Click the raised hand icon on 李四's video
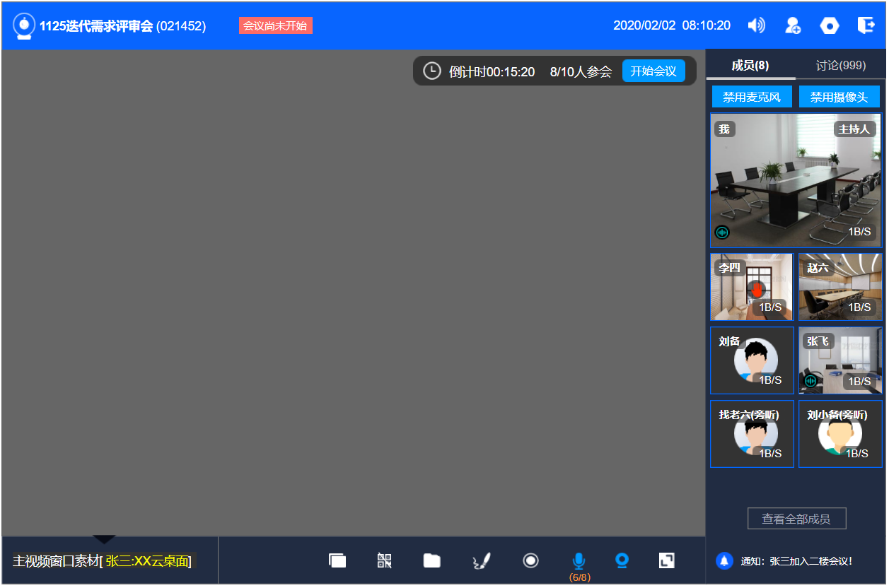The height and width of the screenshot is (588, 889). pos(757,290)
